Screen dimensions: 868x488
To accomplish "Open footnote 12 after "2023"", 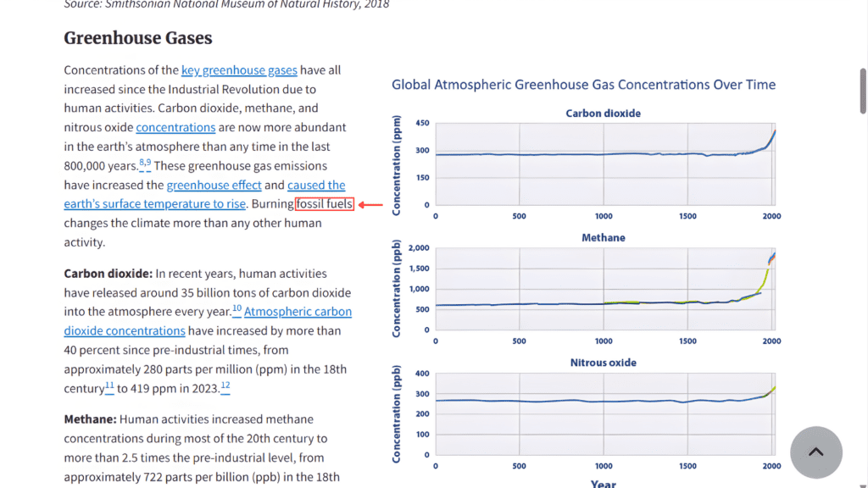I will point(225,385).
